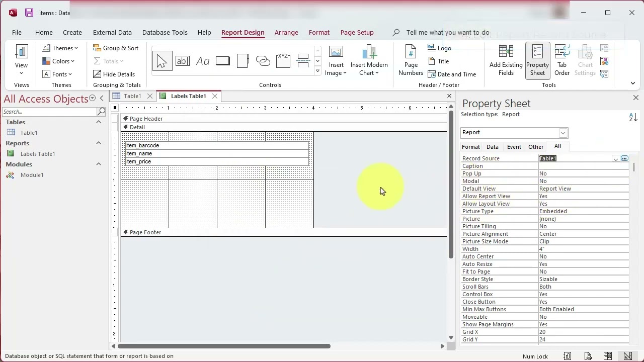
Task: Click the report selector square at the ruler corner
Action: (115, 108)
